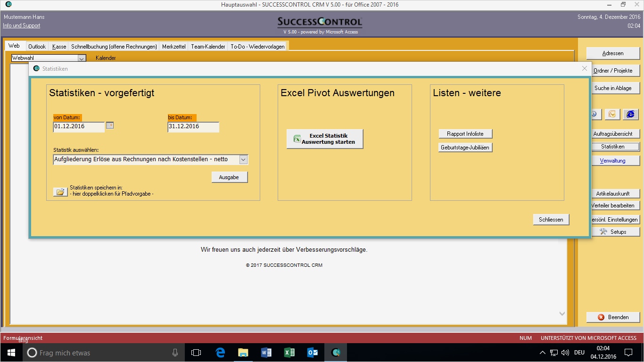The image size is (644, 362).
Task: Click the DEU language indicator in the tray
Action: click(x=579, y=353)
